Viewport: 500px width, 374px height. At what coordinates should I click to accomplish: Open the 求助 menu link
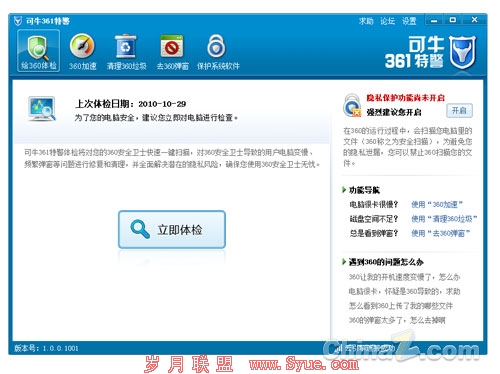tap(366, 21)
